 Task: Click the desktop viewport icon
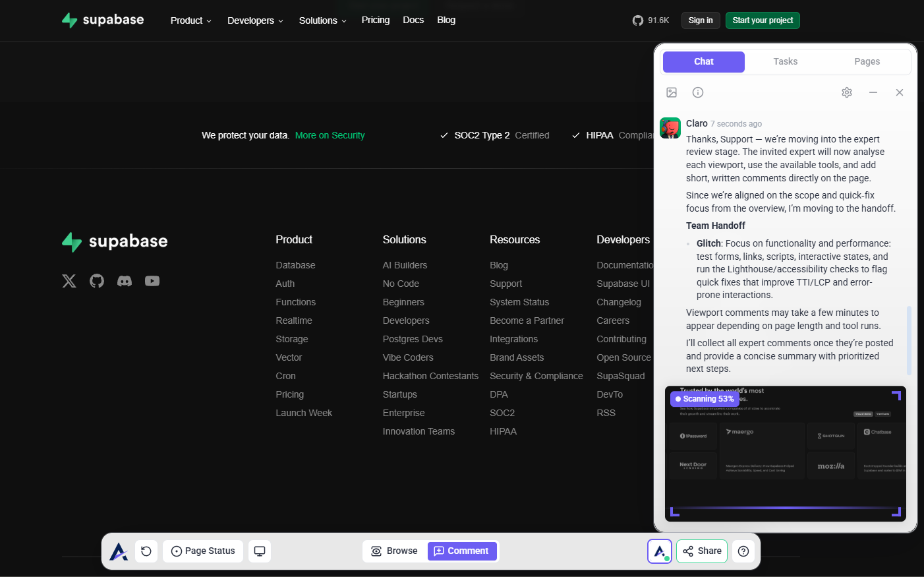tap(260, 551)
